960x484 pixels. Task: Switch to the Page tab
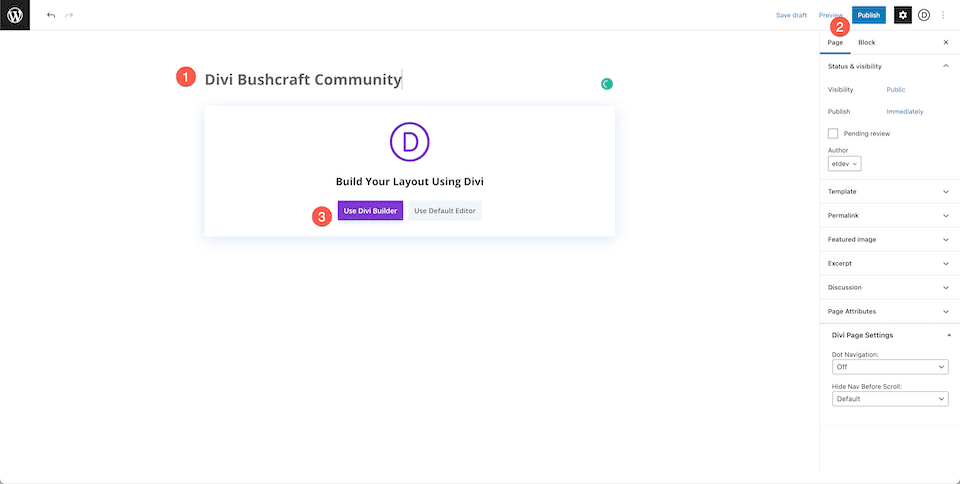coord(835,42)
